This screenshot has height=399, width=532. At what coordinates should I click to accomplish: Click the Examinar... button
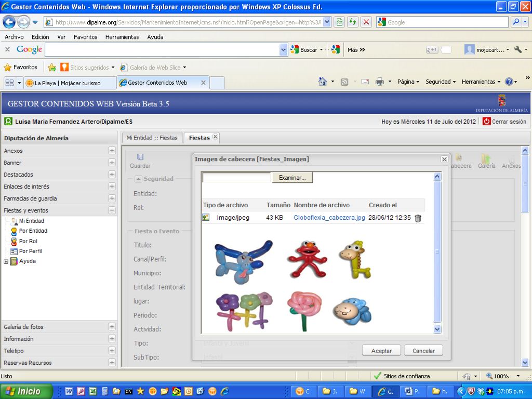coord(292,178)
